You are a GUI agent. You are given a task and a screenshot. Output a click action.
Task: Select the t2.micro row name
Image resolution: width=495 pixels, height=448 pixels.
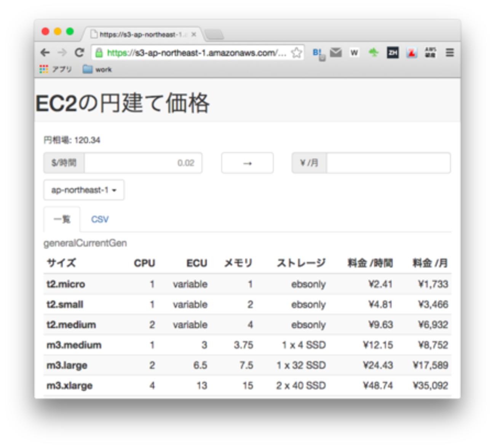tap(66, 284)
